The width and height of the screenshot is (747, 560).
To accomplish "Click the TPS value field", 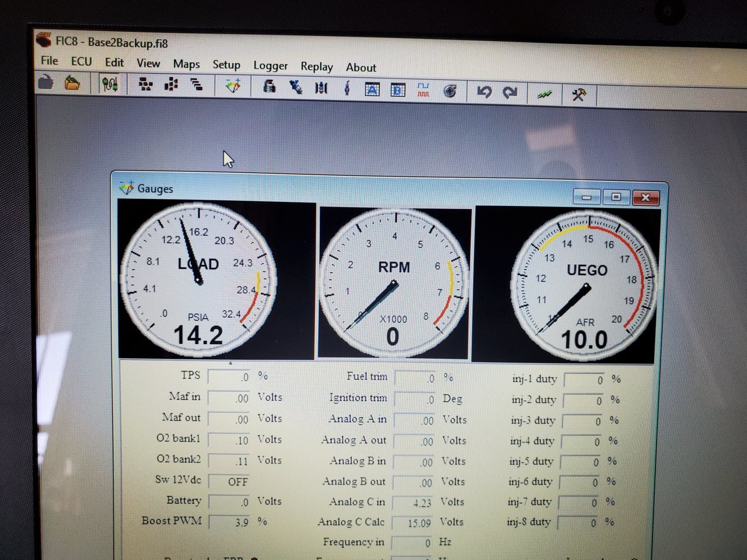I will coord(230,377).
